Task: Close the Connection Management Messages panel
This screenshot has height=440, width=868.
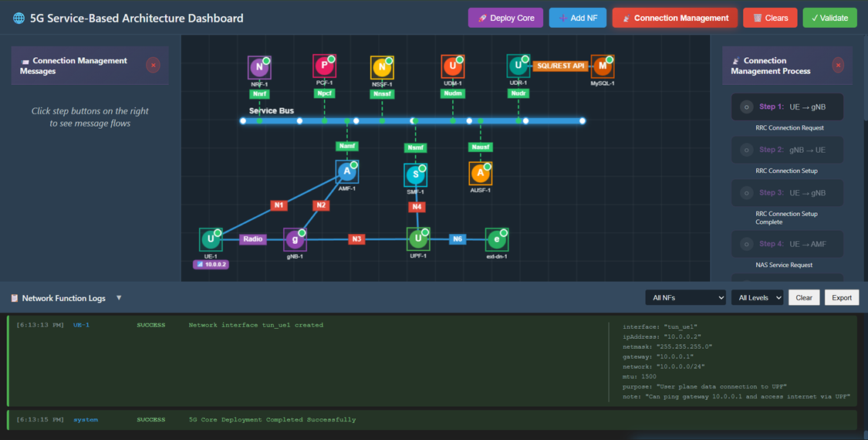Action: point(153,66)
